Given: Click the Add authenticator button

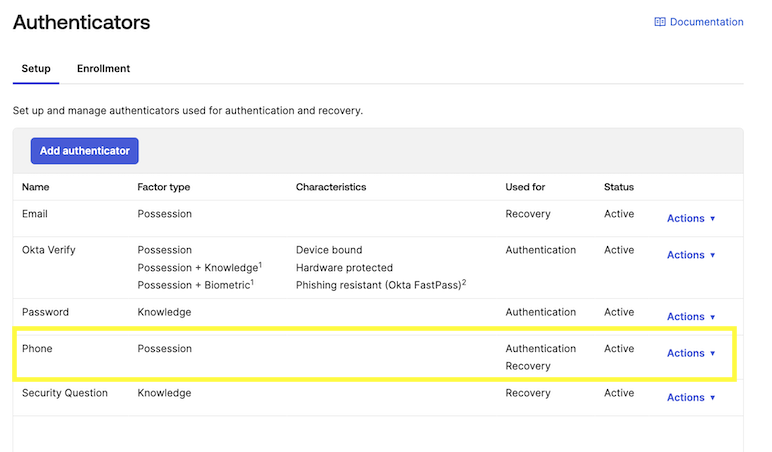Looking at the screenshot, I should 85,151.
